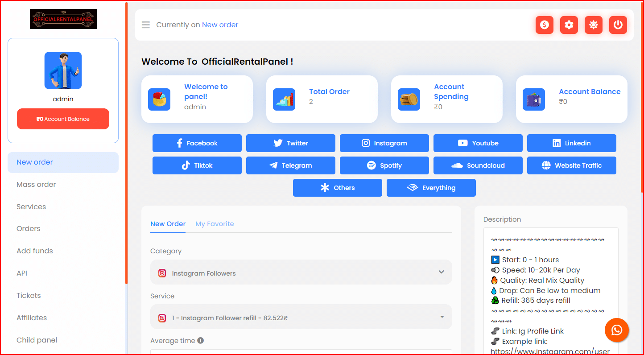Expand the Service dropdown for Instagram Follower refill
This screenshot has height=355, width=644.
pyautogui.click(x=301, y=317)
